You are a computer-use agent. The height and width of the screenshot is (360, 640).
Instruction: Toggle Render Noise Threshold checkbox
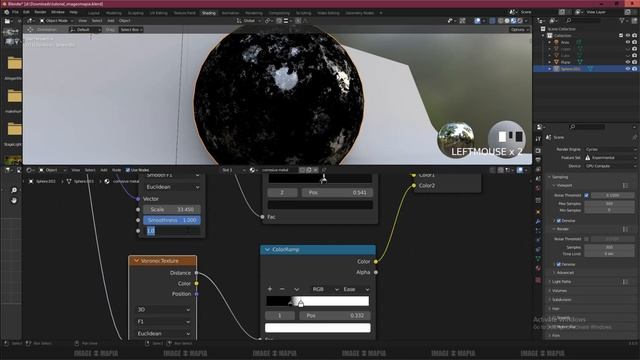click(587, 239)
